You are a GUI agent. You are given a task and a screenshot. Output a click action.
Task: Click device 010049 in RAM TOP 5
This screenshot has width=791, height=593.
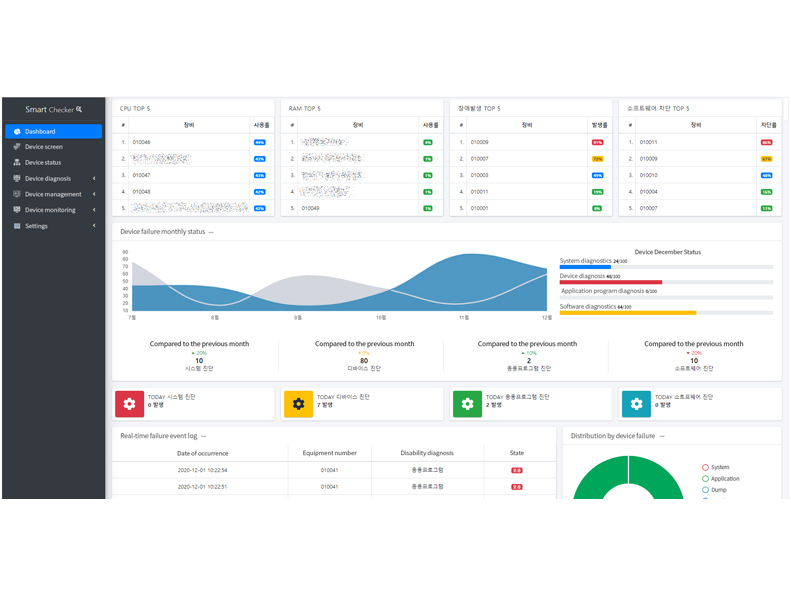pos(311,208)
